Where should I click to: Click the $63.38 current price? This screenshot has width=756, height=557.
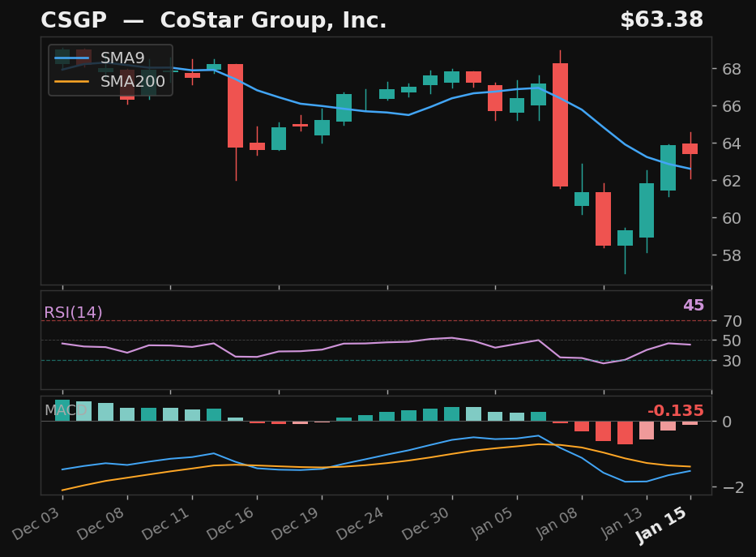[x=661, y=19]
